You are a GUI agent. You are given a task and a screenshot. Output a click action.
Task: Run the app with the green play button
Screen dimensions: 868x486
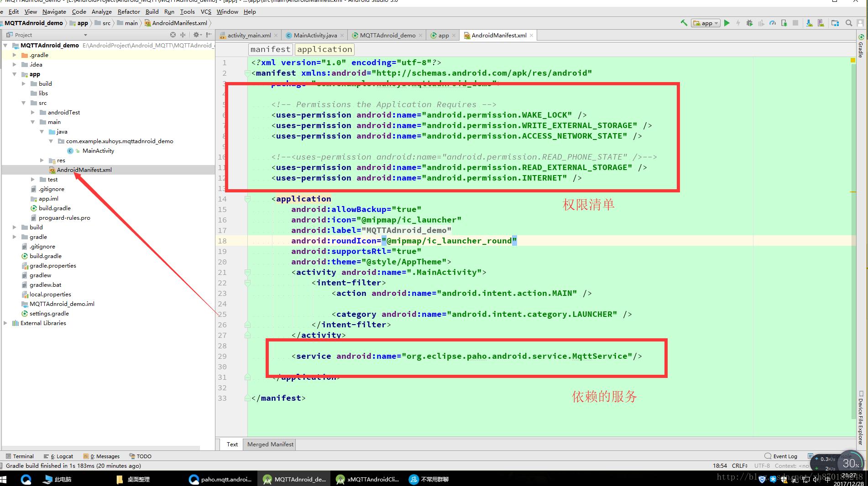point(727,23)
